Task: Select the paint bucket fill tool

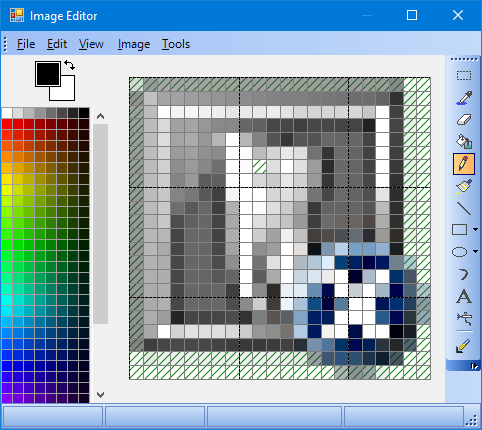Action: (464, 142)
